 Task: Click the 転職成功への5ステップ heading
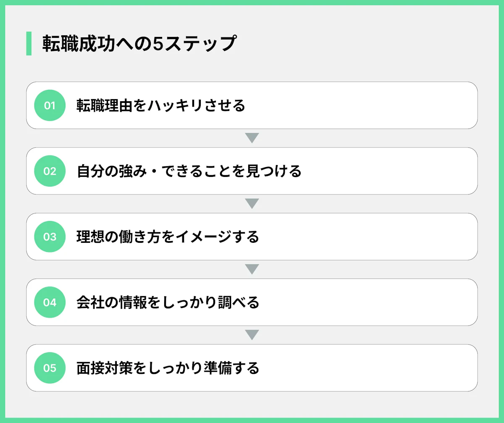tap(139, 44)
